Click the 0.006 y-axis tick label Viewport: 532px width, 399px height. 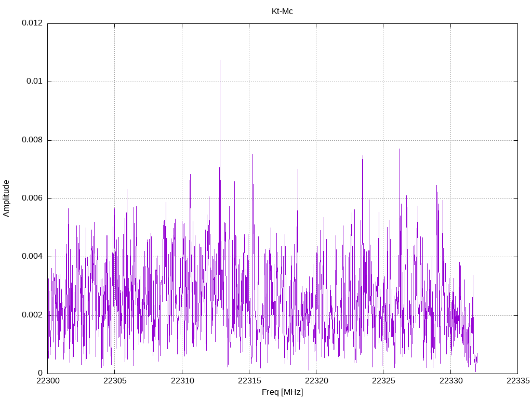[x=32, y=198]
